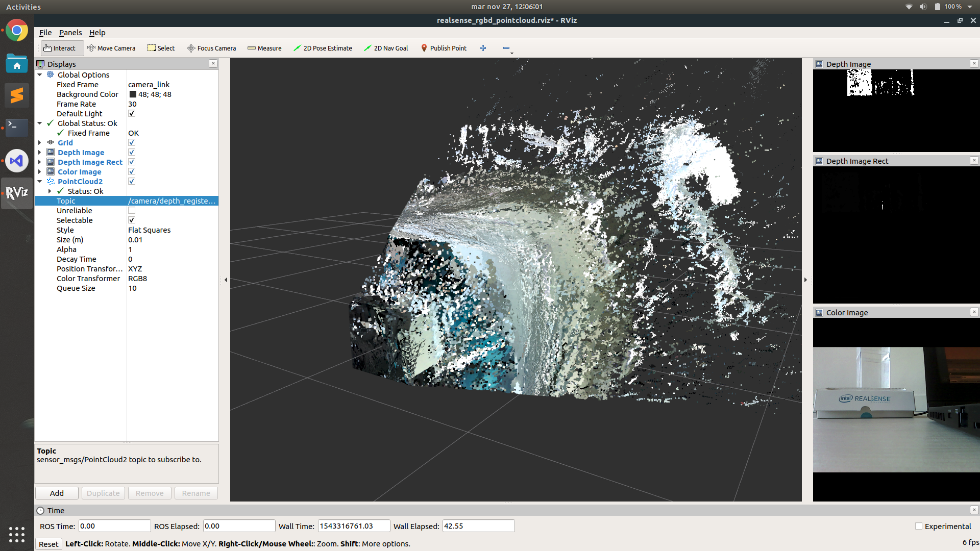Viewport: 980px width, 551px height.
Task: Open the Measure tool
Action: tap(264, 48)
